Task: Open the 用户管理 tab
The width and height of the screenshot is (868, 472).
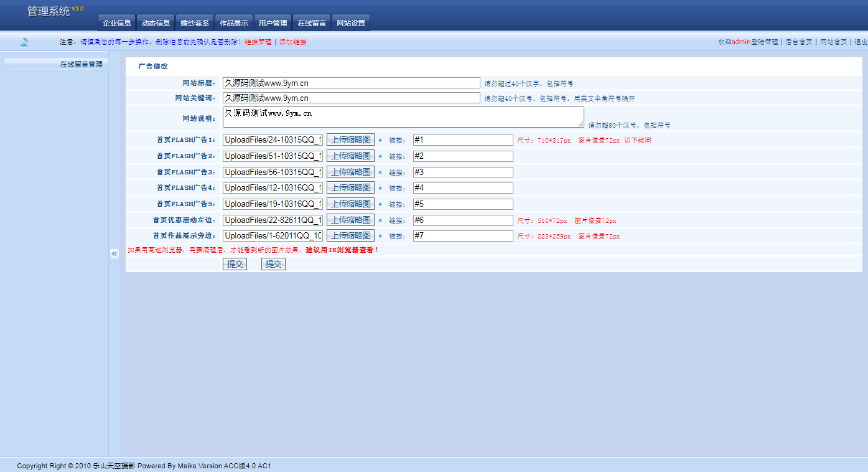Action: click(x=273, y=23)
